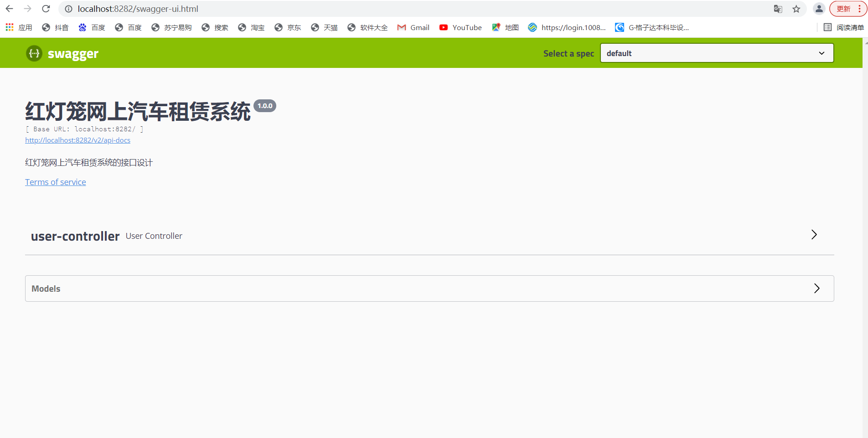
Task: Bookmark this page with the star icon
Action: (796, 9)
